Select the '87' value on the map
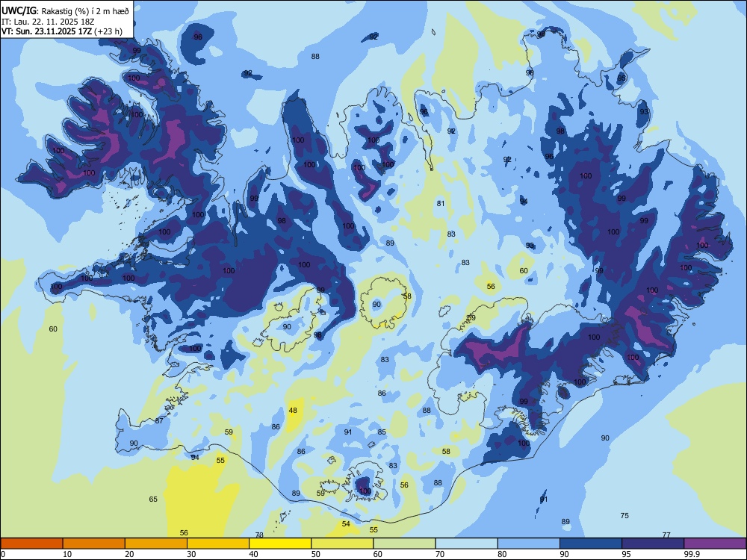The height and width of the screenshot is (560, 747). (159, 421)
